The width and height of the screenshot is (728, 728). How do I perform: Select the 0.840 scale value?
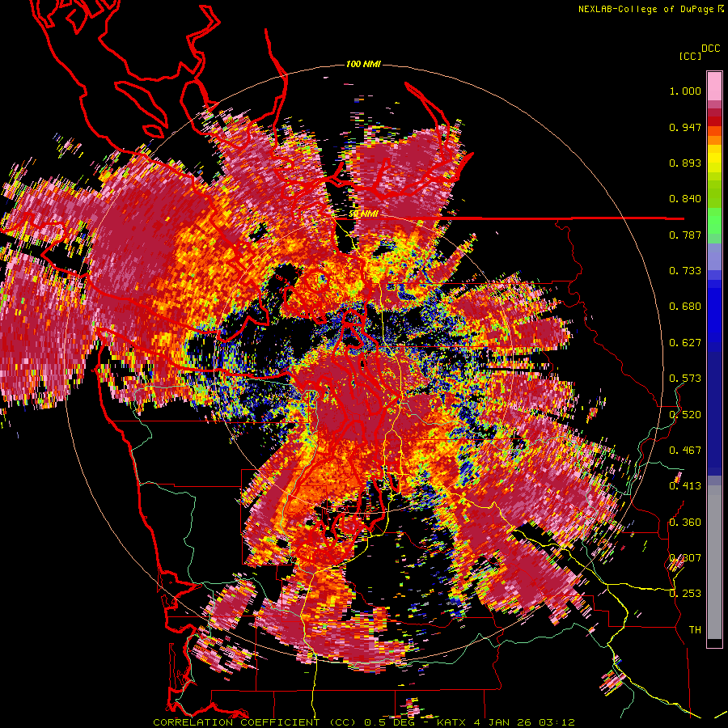(685, 199)
